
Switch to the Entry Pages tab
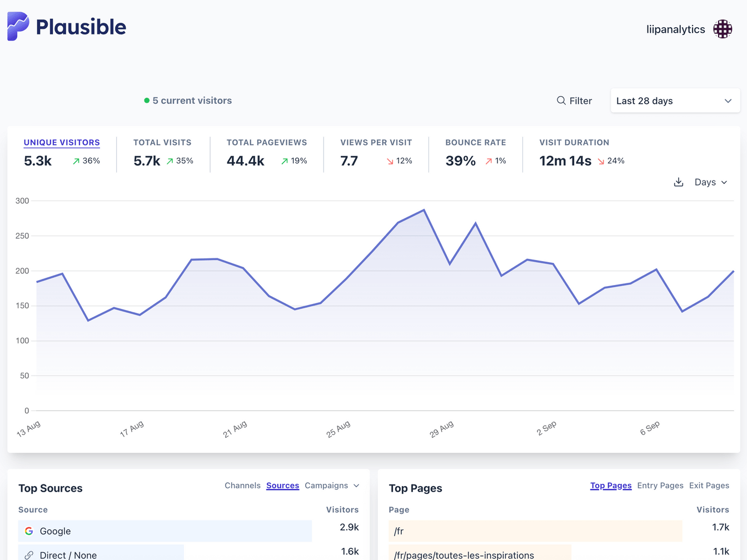coord(660,485)
